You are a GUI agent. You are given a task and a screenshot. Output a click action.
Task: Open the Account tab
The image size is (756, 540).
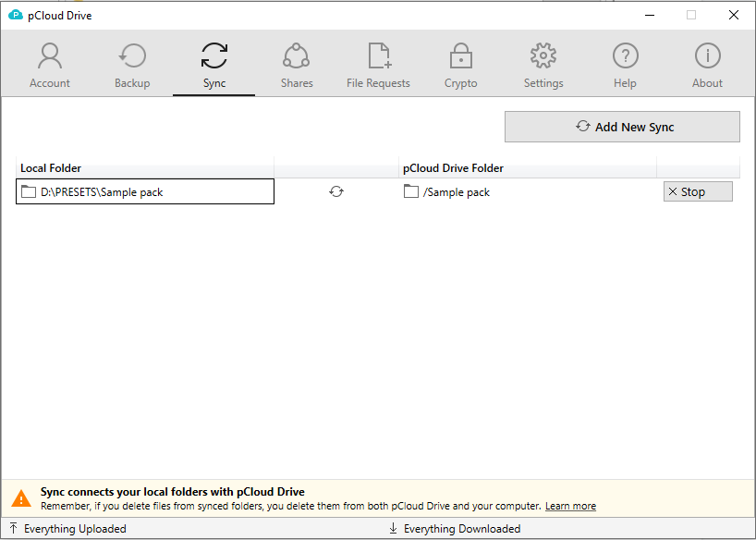50,65
